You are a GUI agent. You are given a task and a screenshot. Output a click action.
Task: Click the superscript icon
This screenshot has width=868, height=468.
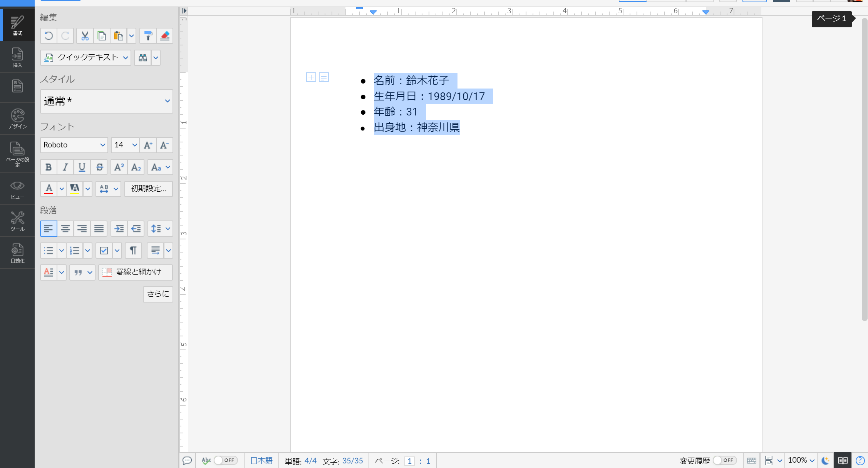pos(119,167)
